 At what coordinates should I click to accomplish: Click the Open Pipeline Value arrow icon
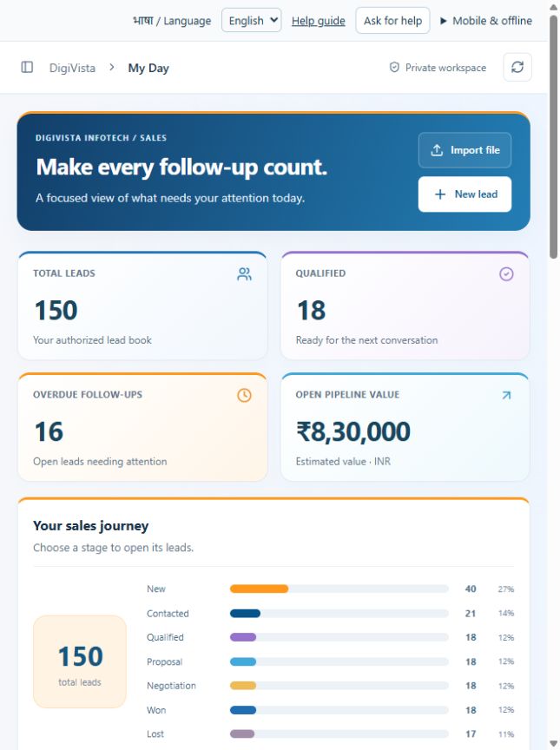[506, 395]
